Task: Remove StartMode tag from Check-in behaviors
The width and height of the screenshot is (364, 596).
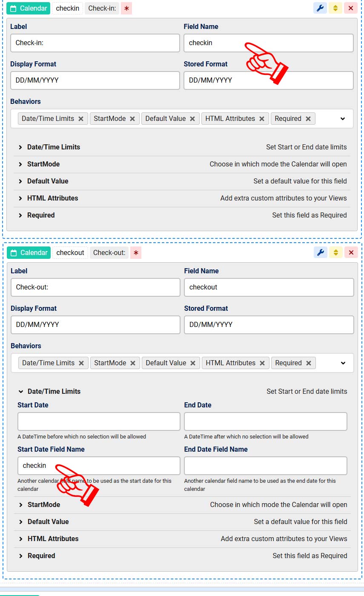Action: click(132, 119)
